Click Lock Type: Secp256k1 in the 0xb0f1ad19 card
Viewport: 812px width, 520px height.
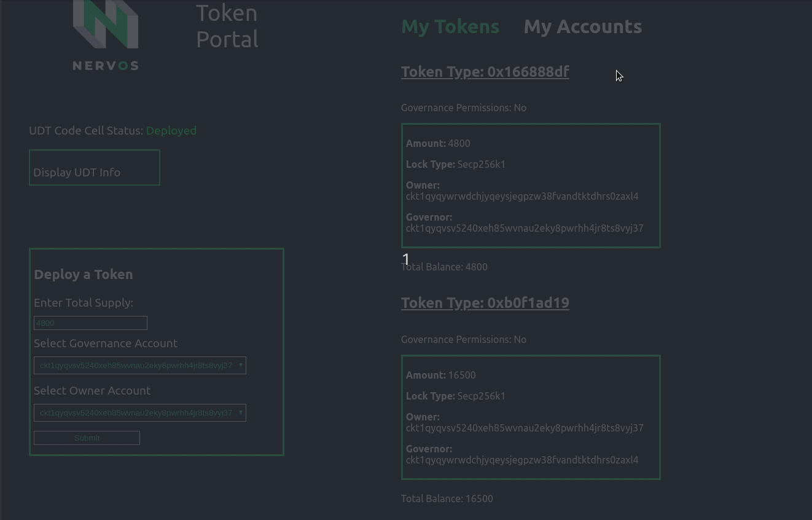[x=456, y=396]
